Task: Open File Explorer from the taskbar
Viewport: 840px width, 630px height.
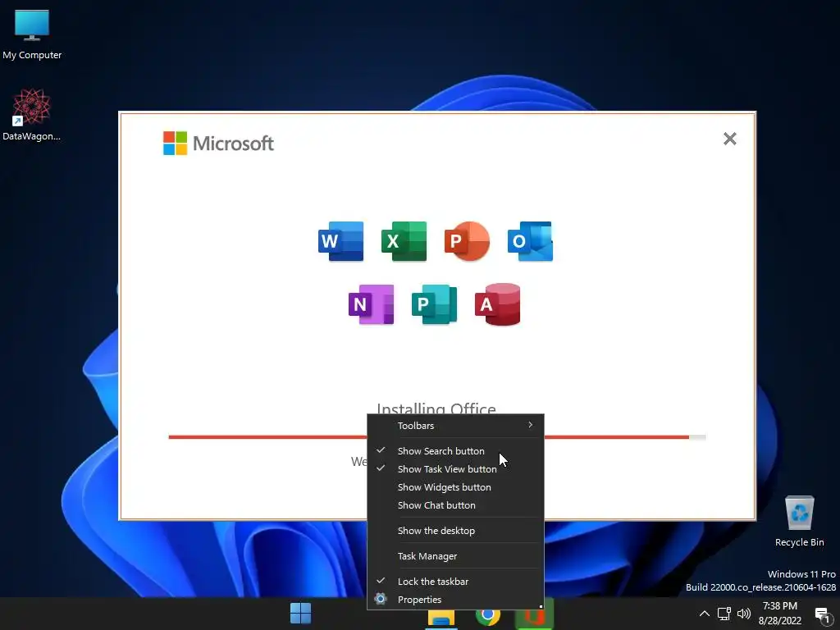Action: (441, 617)
